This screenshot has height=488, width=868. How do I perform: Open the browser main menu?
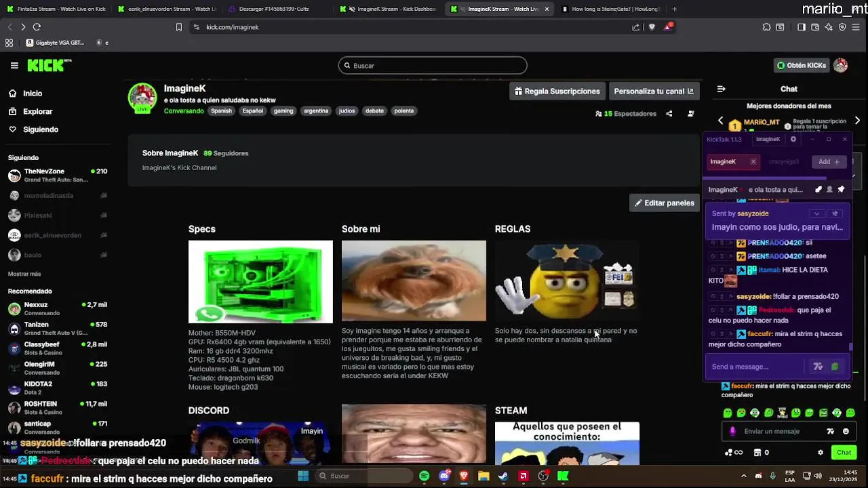[856, 27]
